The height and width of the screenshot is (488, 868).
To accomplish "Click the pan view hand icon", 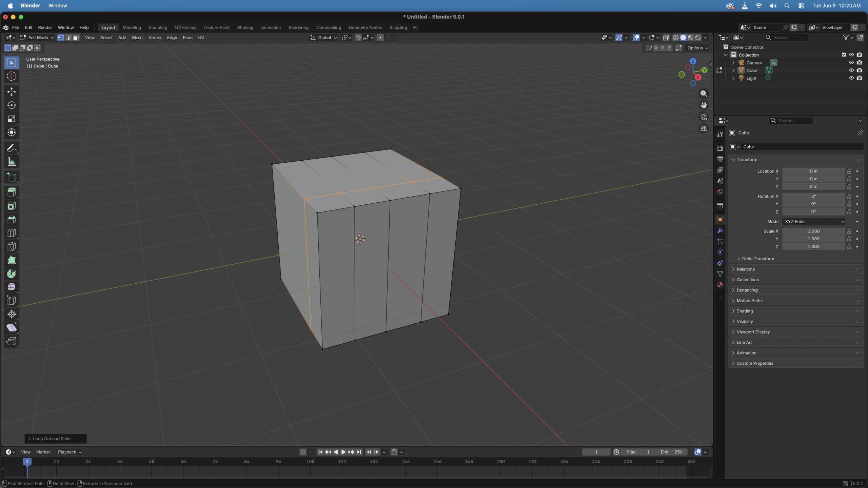I will pos(704,105).
